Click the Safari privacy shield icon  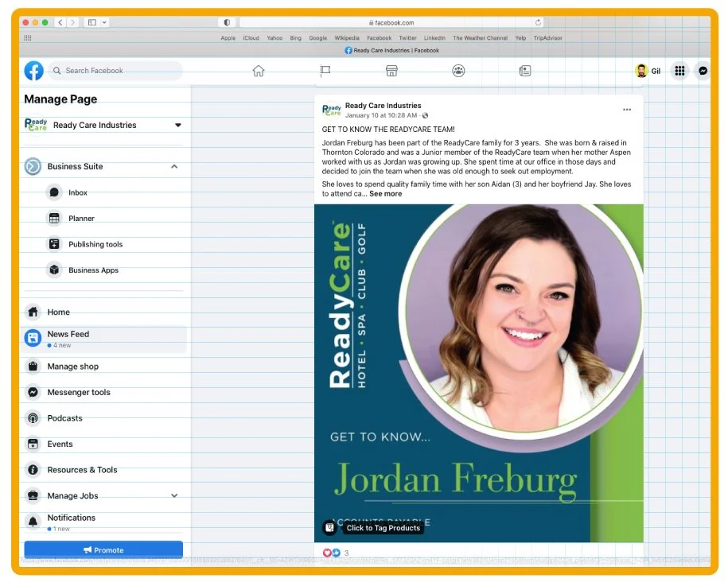coord(227,22)
